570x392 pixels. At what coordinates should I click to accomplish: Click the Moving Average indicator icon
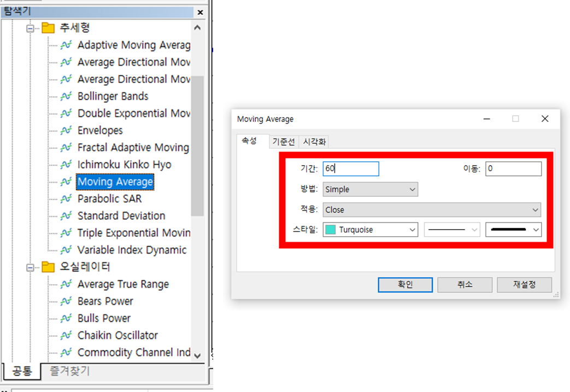[x=66, y=182]
